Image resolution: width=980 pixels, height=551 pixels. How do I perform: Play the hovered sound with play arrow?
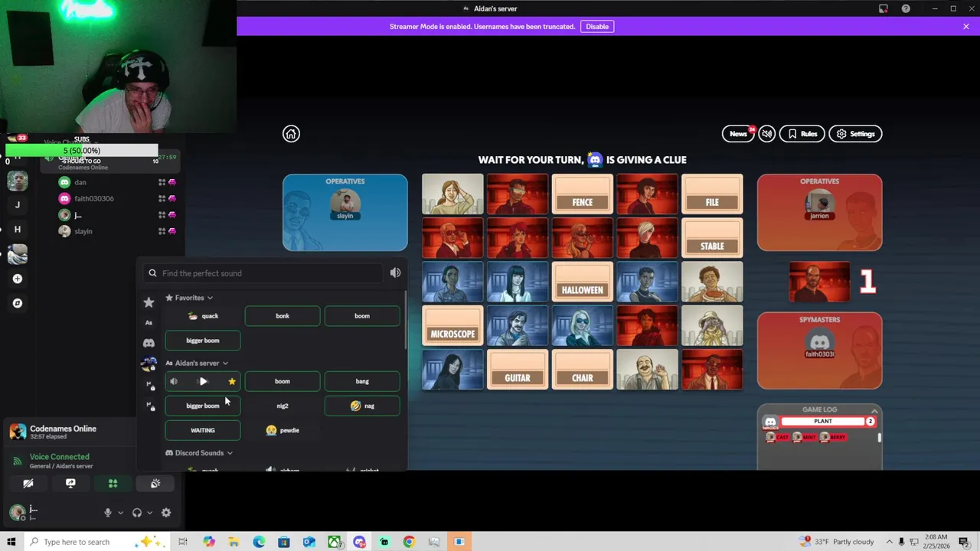[203, 381]
